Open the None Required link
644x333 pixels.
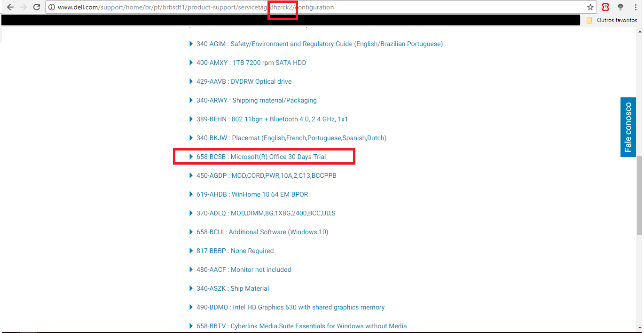[x=235, y=251]
